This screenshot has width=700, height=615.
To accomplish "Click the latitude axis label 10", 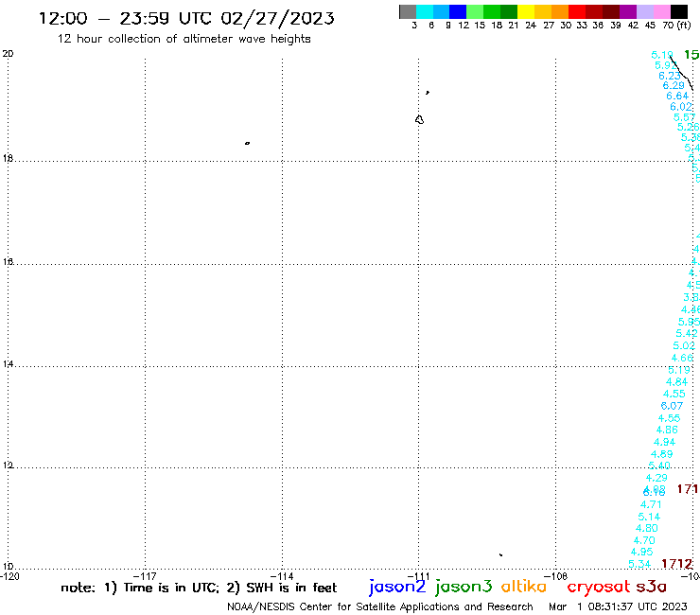I will 8,567.
